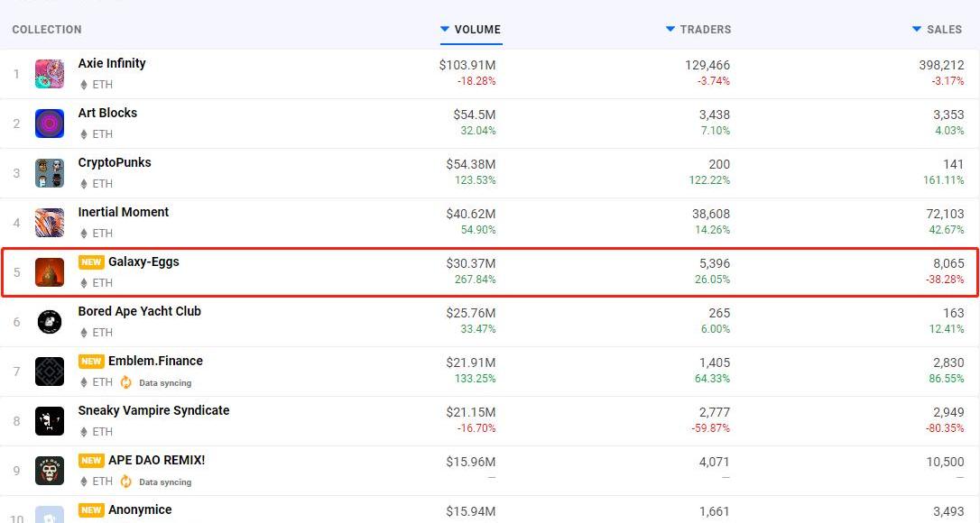Click the Collection column header
Screen dimensions: 980x523
pyautogui.click(x=47, y=30)
